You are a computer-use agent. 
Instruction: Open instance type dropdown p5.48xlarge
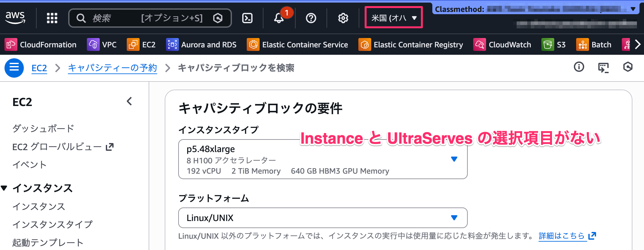323,159
